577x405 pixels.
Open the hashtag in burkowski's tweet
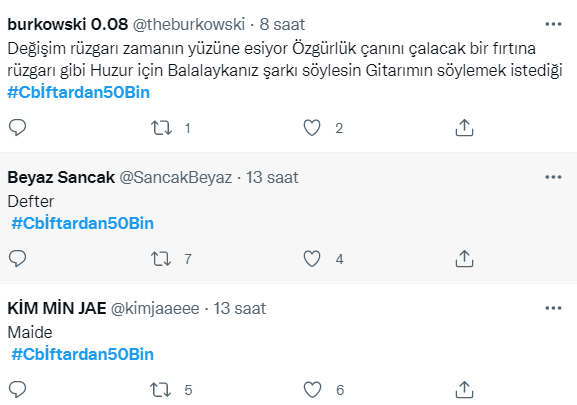click(x=78, y=92)
